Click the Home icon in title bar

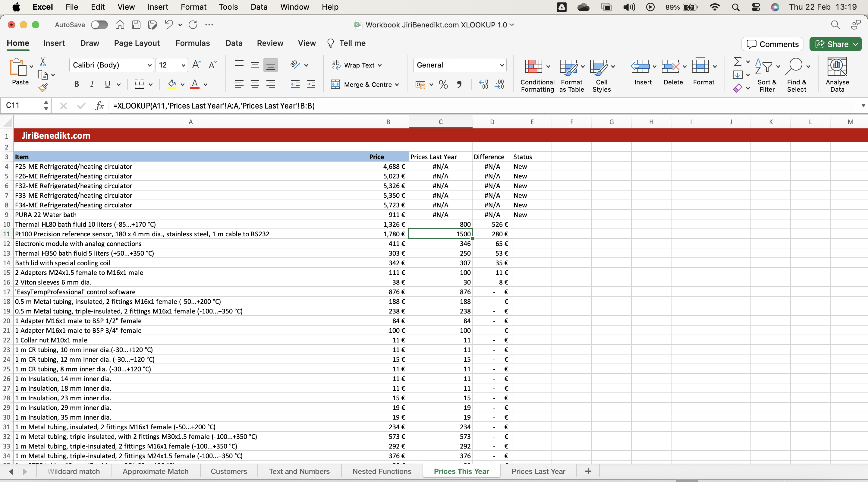[120, 25]
